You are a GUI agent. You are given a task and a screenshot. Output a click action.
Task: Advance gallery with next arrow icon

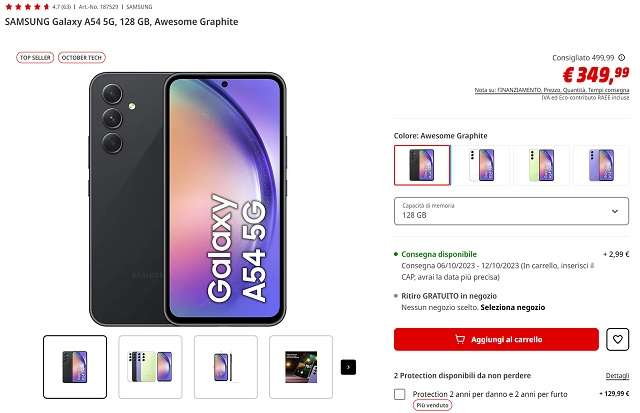(x=348, y=367)
